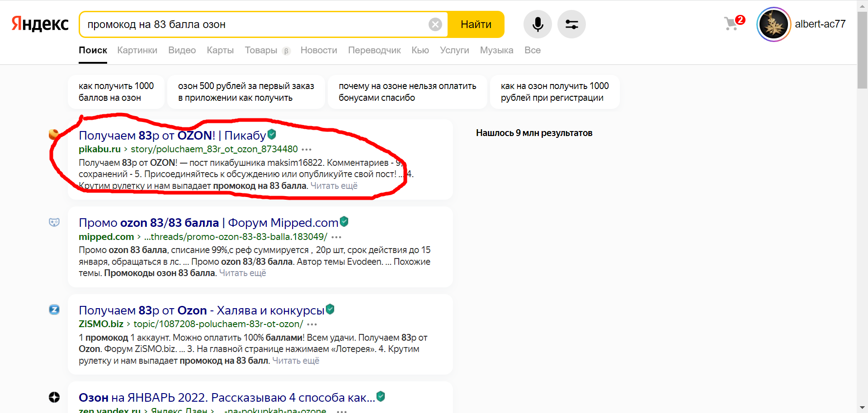Click the verified shield beside Халява и конкурсы
Image resolution: width=868 pixels, height=413 pixels.
tap(330, 309)
